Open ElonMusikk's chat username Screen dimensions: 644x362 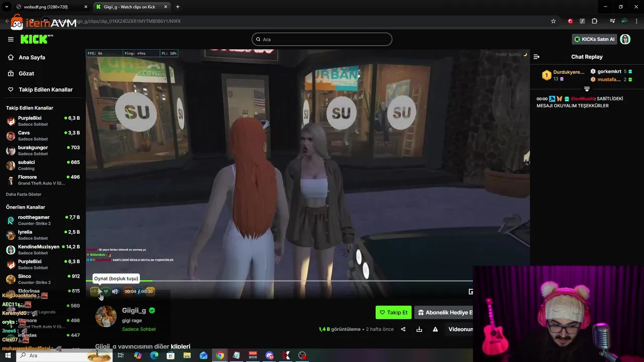coord(583,99)
